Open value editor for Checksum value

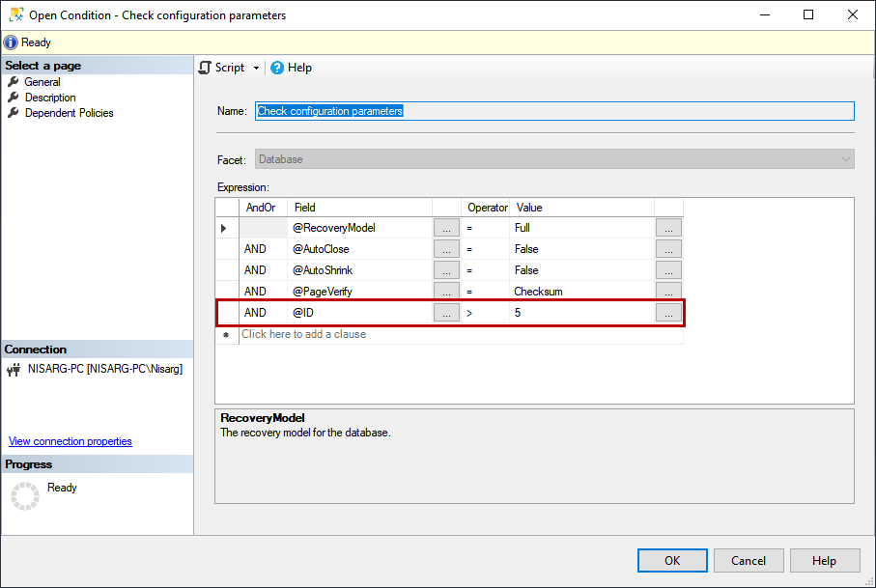(x=668, y=292)
